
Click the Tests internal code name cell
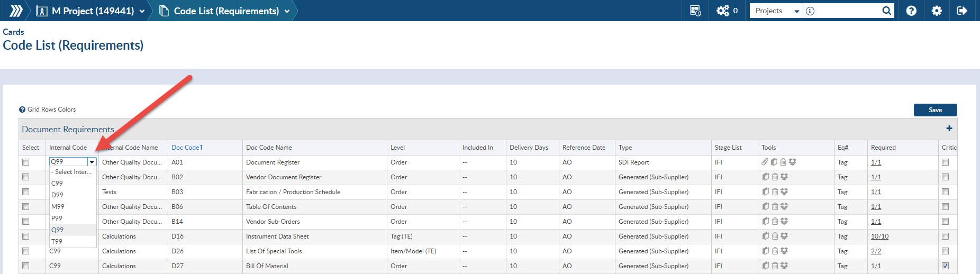[109, 192]
